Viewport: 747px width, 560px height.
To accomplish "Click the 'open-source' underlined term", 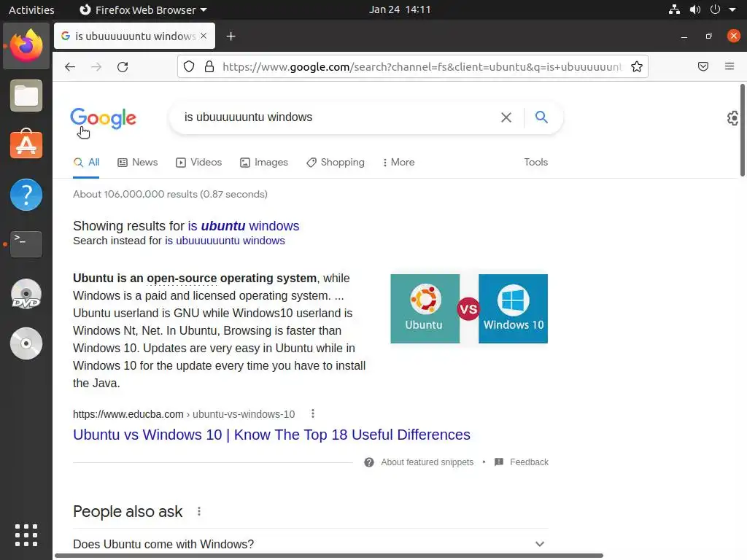I will [x=182, y=278].
